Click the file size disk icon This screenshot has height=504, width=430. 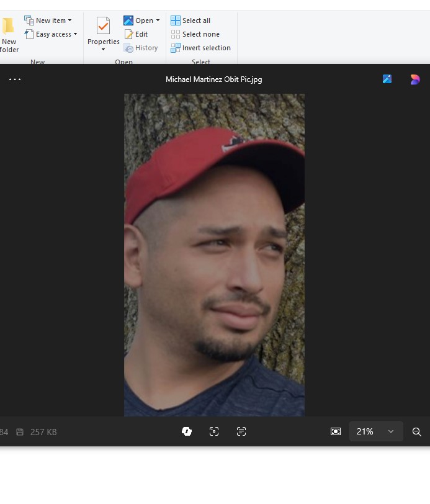(x=20, y=432)
